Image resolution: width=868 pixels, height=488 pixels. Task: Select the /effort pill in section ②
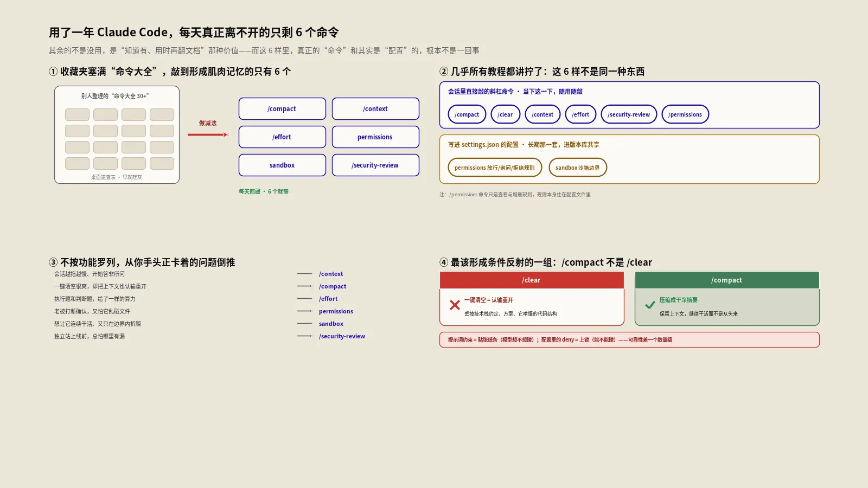point(580,114)
